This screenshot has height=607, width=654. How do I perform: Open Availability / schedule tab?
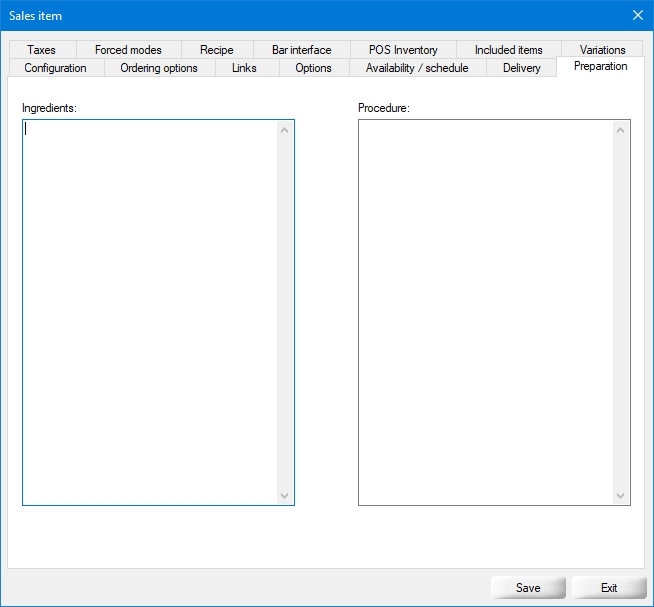click(417, 68)
